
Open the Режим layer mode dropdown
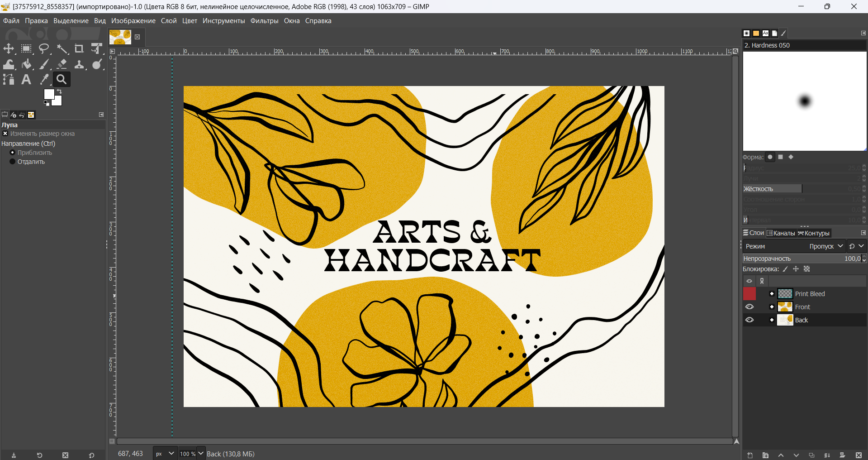(x=794, y=246)
